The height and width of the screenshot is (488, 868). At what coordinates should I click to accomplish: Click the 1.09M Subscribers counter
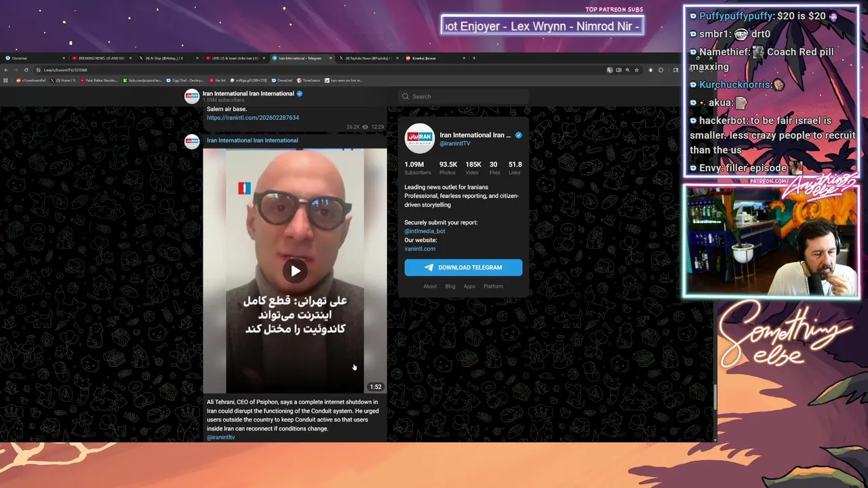pos(418,168)
